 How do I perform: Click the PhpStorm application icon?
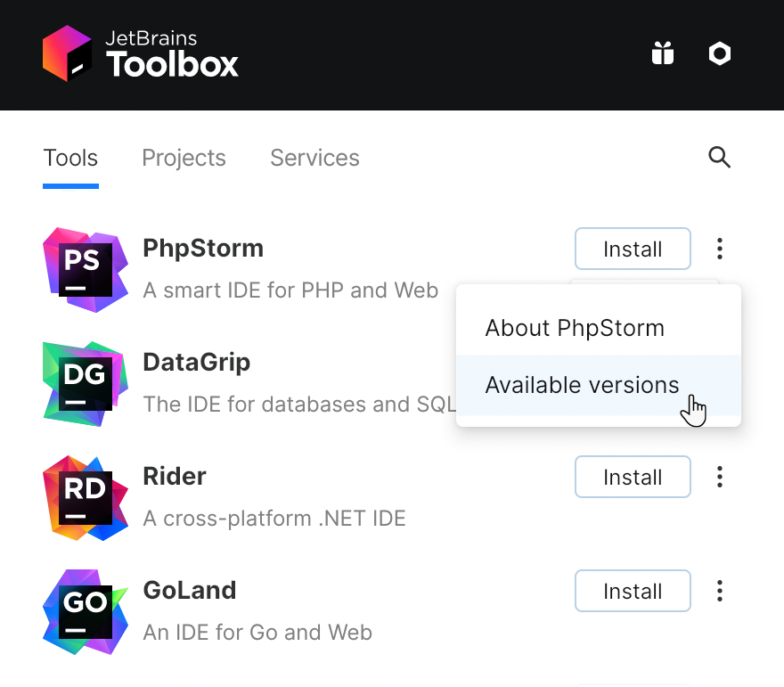point(85,270)
